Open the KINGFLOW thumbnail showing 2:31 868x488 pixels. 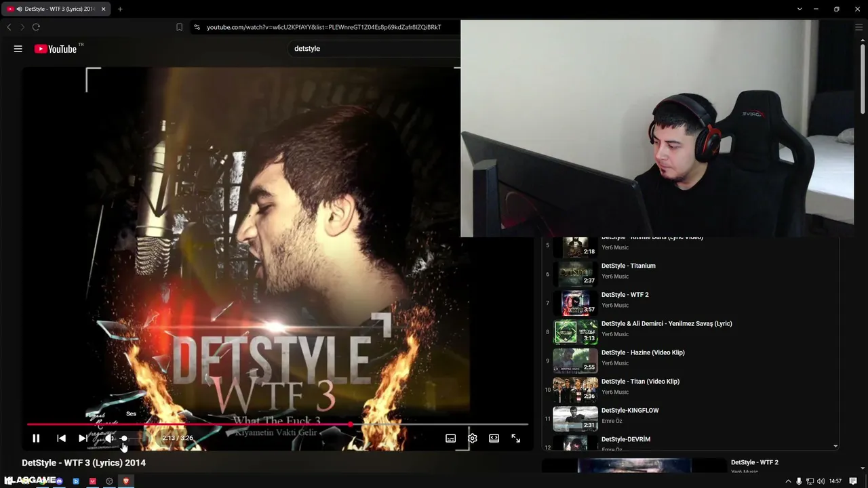coord(575,419)
